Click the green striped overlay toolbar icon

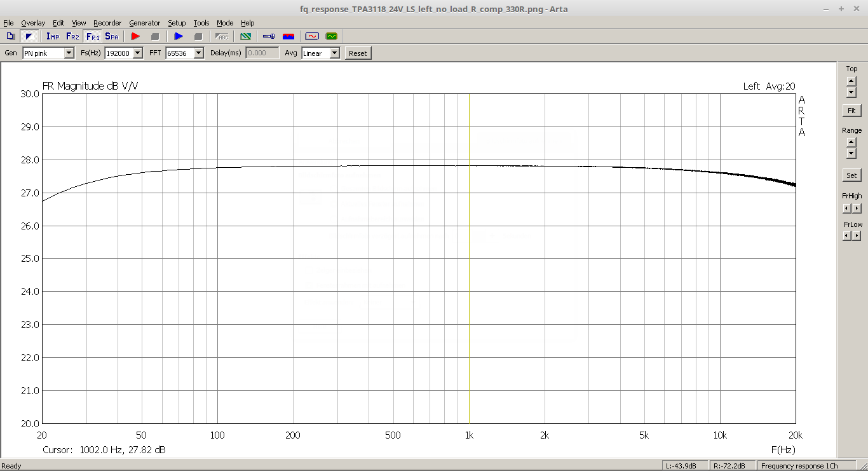(245, 36)
